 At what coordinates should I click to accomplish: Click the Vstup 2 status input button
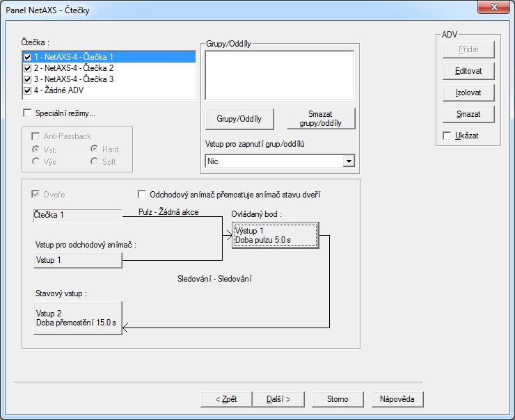(78, 318)
